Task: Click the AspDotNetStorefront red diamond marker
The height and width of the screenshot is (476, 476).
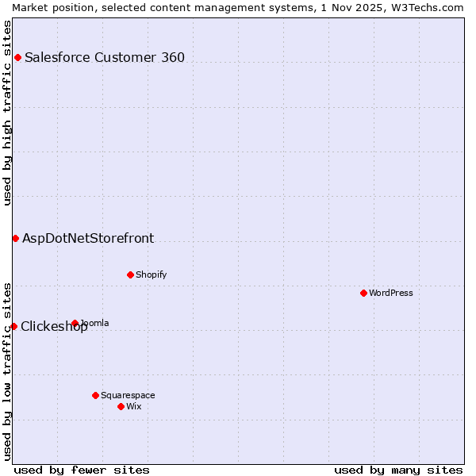Action: point(15,238)
